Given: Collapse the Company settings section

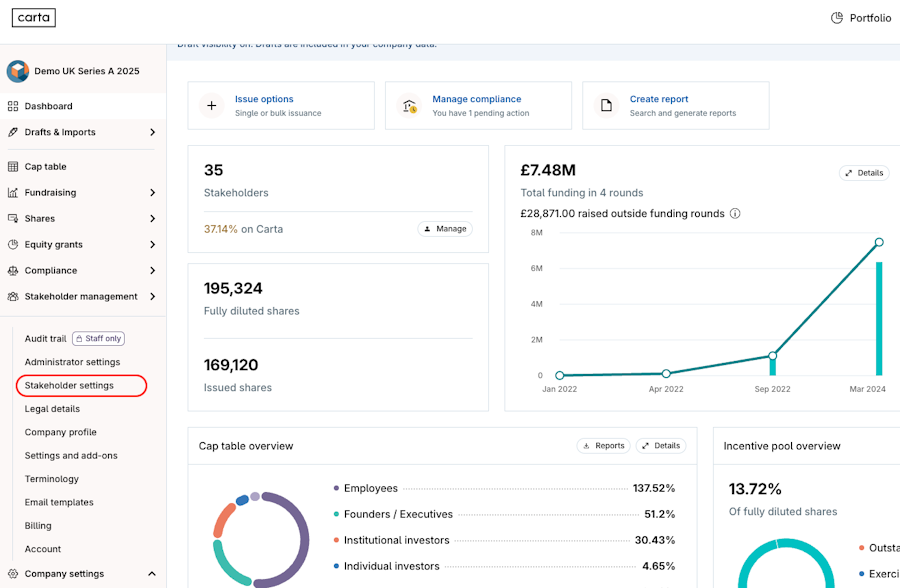Looking at the screenshot, I should [x=152, y=574].
